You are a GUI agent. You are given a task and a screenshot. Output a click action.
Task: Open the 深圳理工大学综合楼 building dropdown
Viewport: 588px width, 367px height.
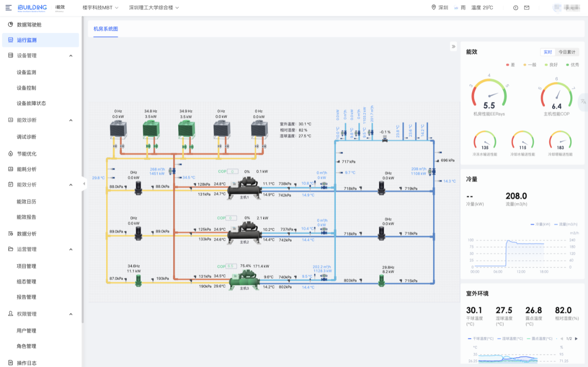pos(154,8)
